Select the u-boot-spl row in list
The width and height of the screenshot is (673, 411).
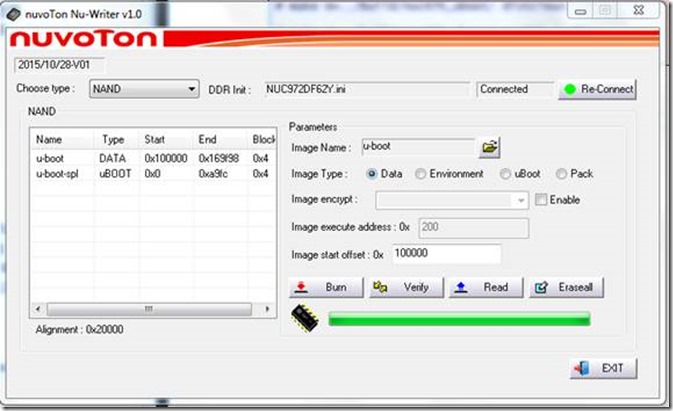pyautogui.click(x=153, y=174)
